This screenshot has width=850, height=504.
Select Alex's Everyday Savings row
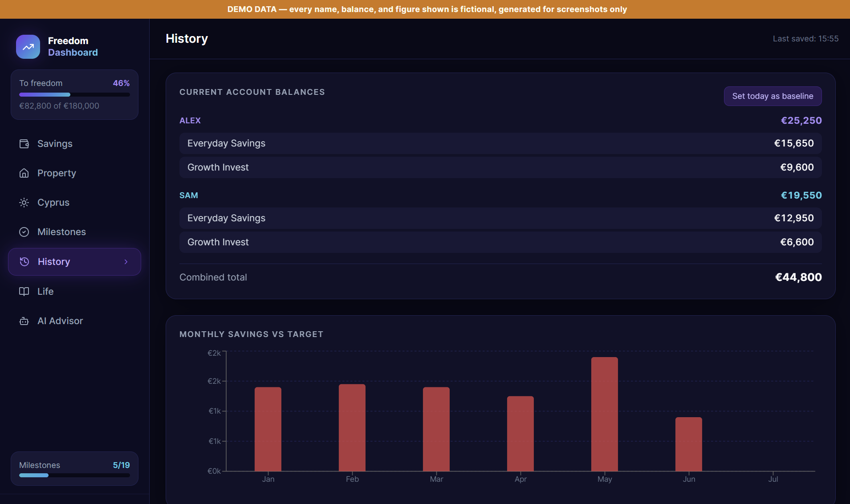[x=500, y=143]
